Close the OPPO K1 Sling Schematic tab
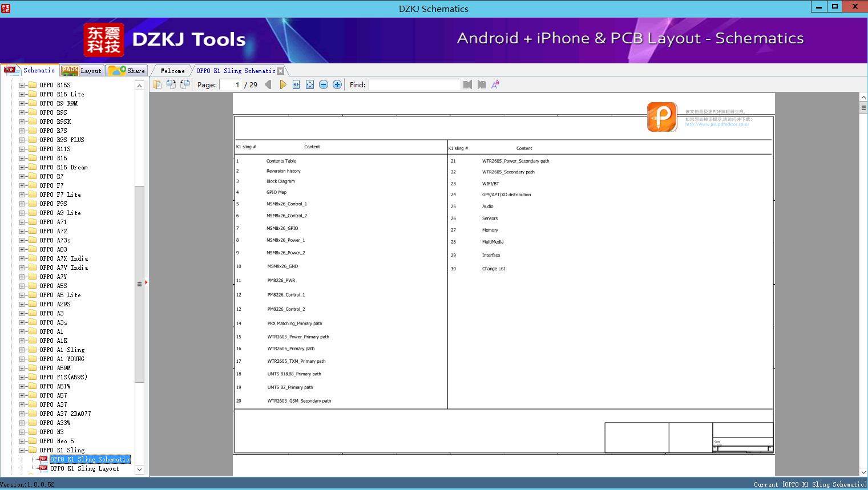The image size is (868, 490). click(x=280, y=71)
